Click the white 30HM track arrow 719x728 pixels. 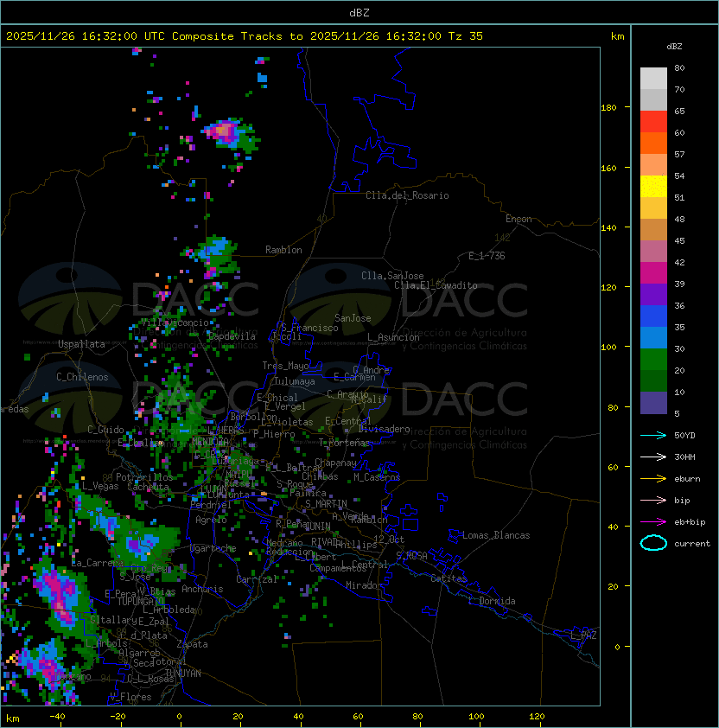coord(653,457)
